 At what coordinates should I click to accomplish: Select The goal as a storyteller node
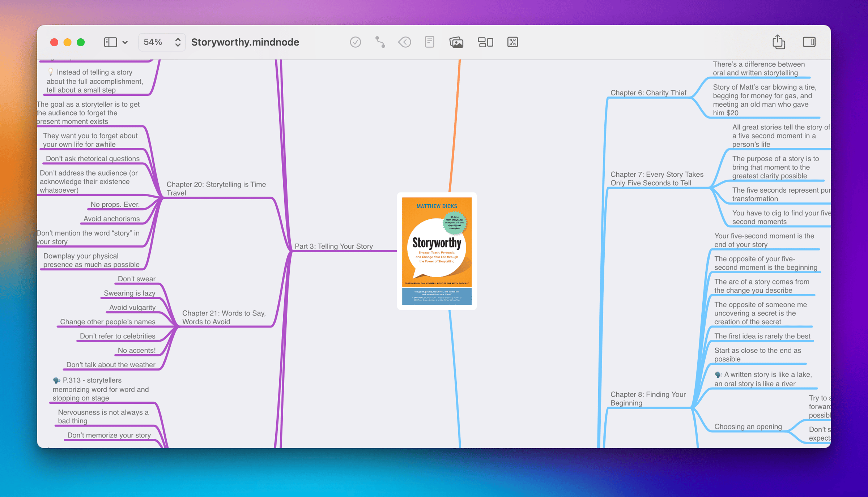89,113
